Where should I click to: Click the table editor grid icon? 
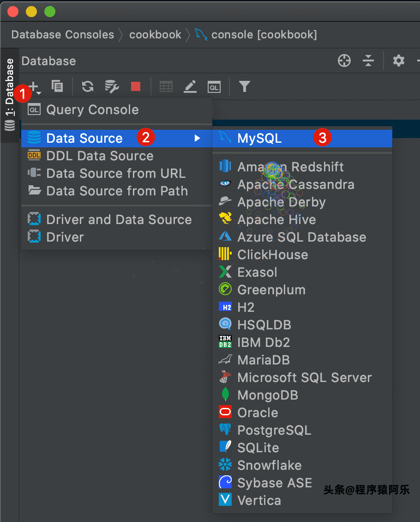point(166,87)
